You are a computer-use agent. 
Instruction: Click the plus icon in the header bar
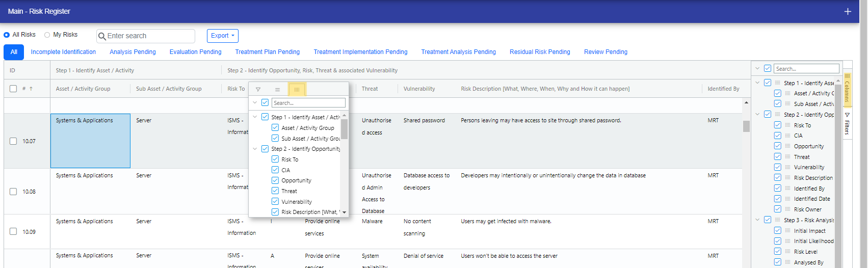pos(848,11)
